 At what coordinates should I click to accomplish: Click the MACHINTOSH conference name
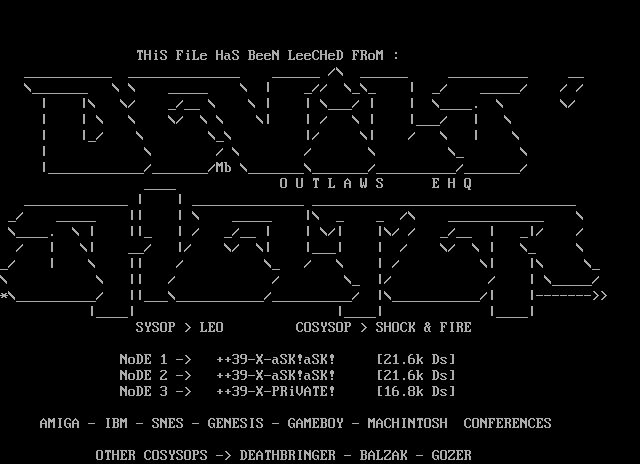pyautogui.click(x=407, y=423)
